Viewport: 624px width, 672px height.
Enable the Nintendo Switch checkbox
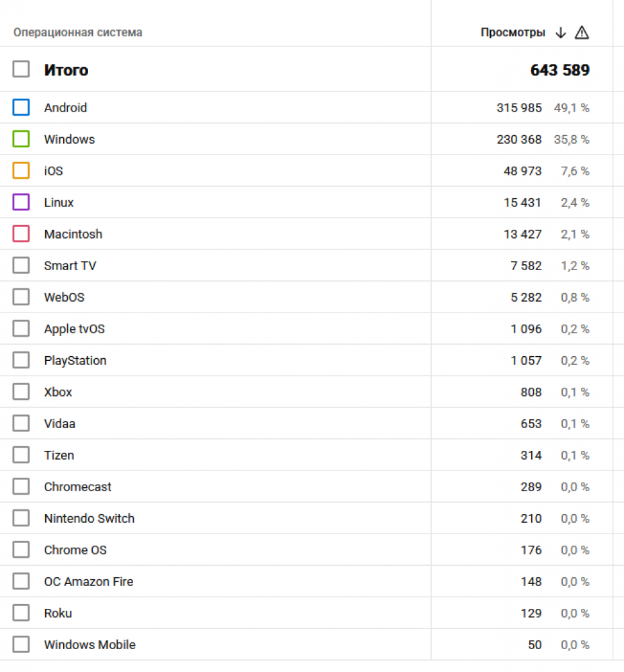pyautogui.click(x=22, y=518)
